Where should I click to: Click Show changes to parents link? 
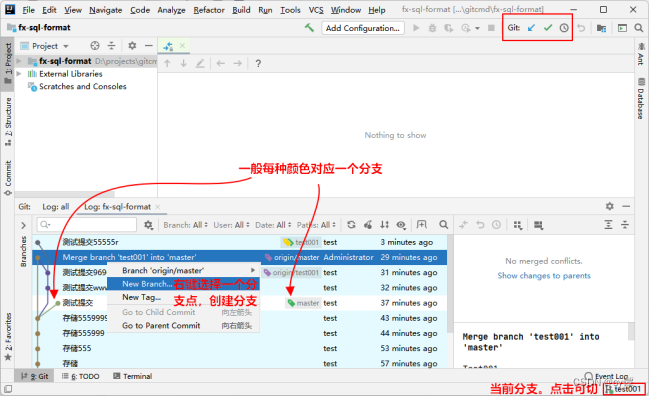[x=544, y=276]
